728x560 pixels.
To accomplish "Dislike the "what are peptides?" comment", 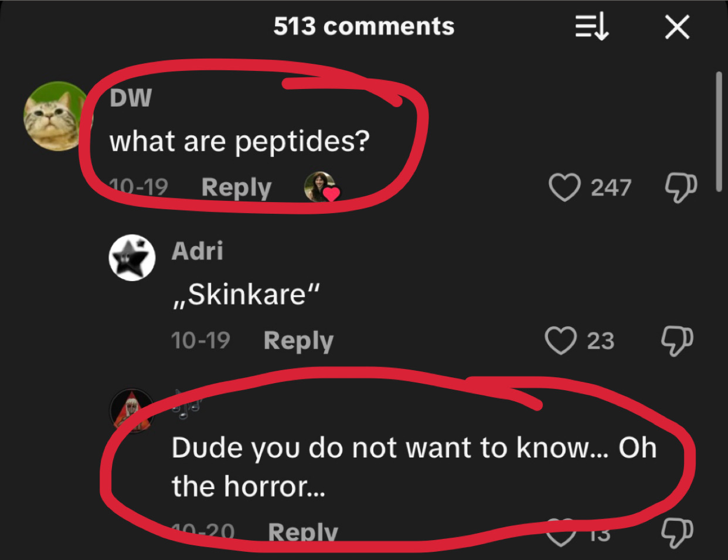I will pos(680,187).
